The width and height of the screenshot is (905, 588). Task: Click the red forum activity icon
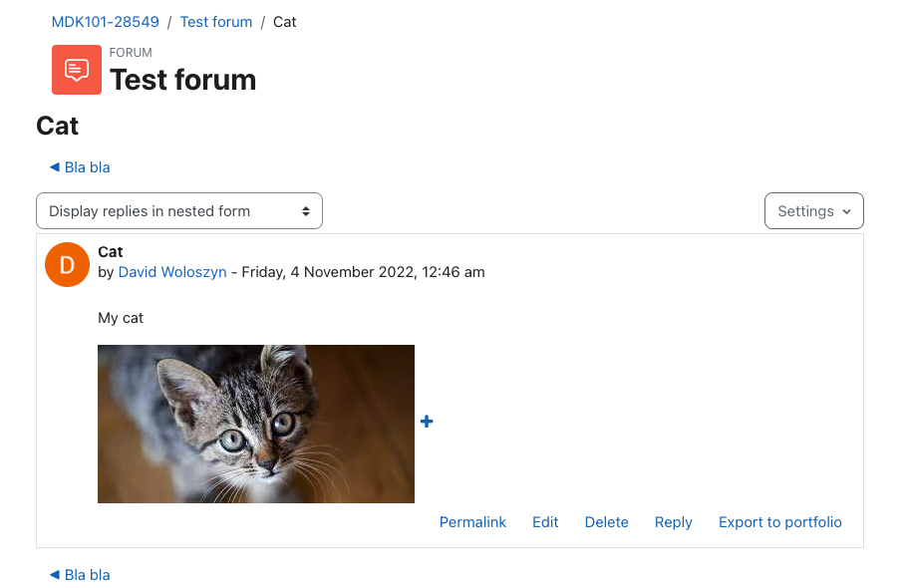click(77, 70)
